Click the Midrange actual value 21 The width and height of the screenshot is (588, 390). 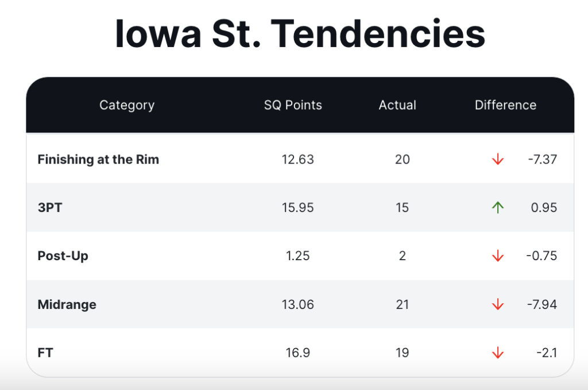[402, 304]
